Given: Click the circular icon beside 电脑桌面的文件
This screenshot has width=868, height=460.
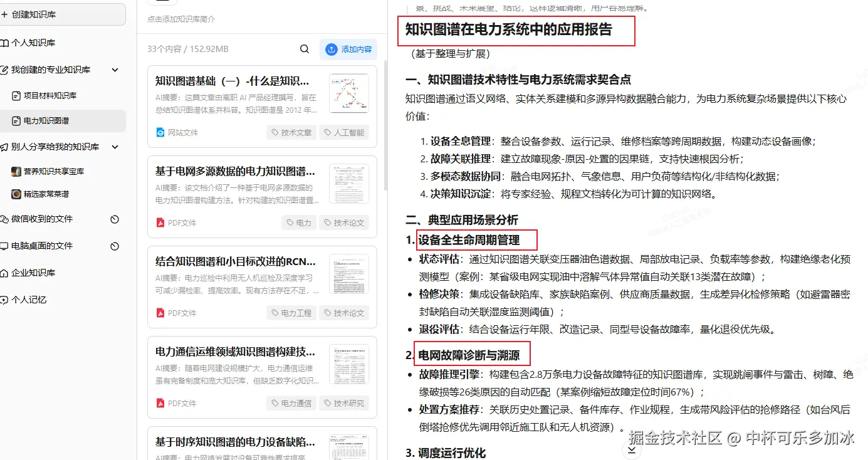Looking at the screenshot, I should click(115, 246).
